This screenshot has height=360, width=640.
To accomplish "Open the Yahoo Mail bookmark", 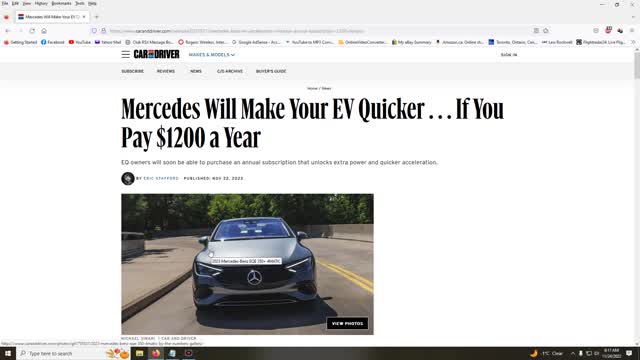I will [108, 42].
